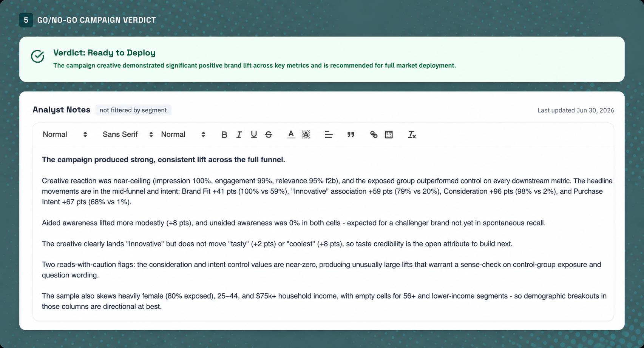644x348 pixels.
Task: Place cursor in the bold summary line
Action: [163, 160]
